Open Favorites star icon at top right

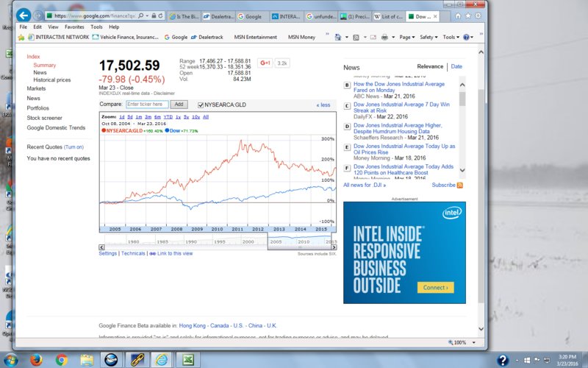pyautogui.click(x=468, y=15)
